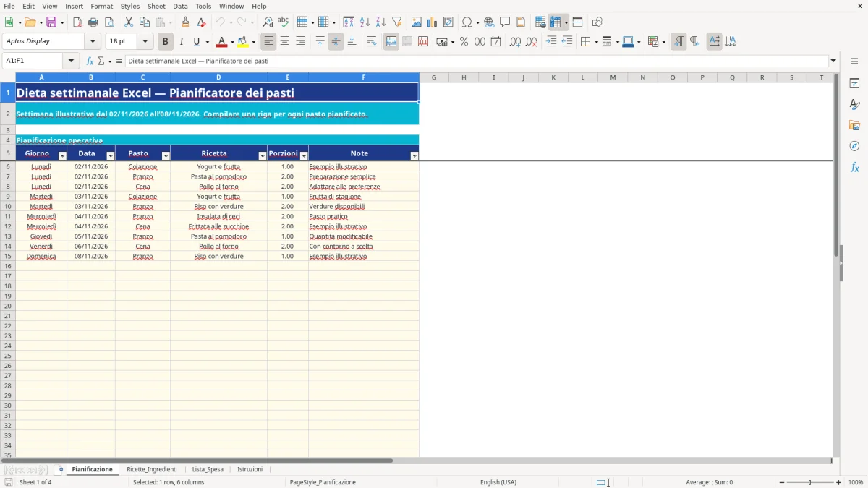Toggle Wrap Text
Image resolution: width=868 pixels, height=488 pixels.
[x=372, y=42]
